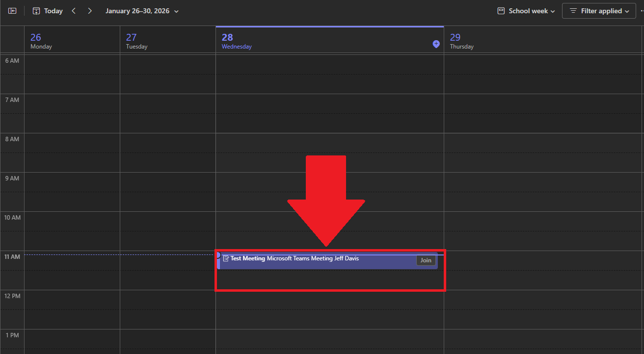
Task: Click the School week calendar icon
Action: 501,11
